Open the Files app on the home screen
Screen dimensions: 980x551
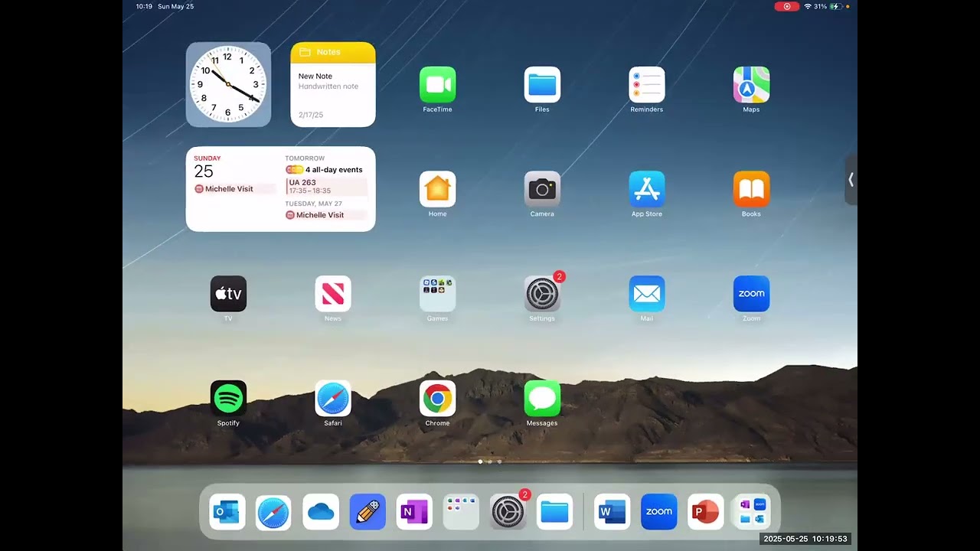point(542,85)
